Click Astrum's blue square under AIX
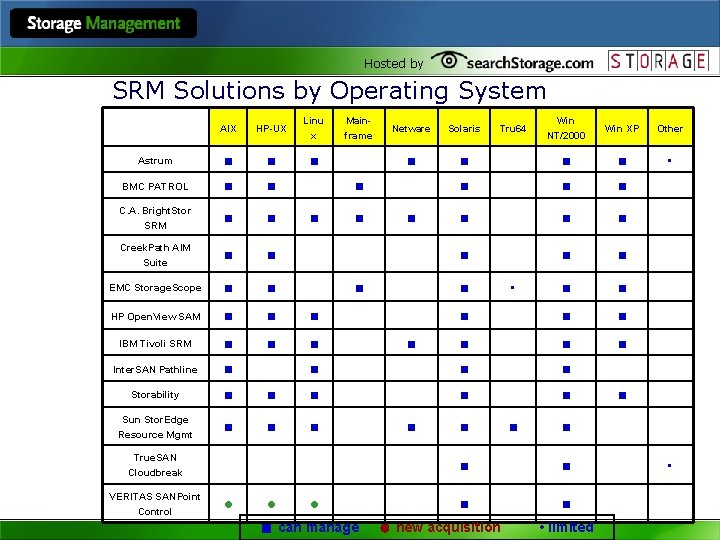720x540 pixels. (x=228, y=161)
